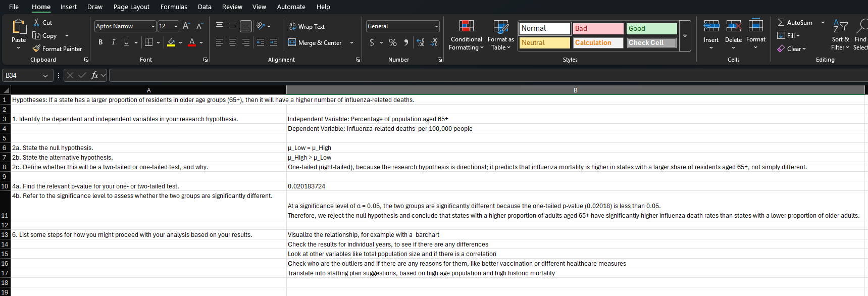
Task: Open the text orientation options
Action: (264, 26)
